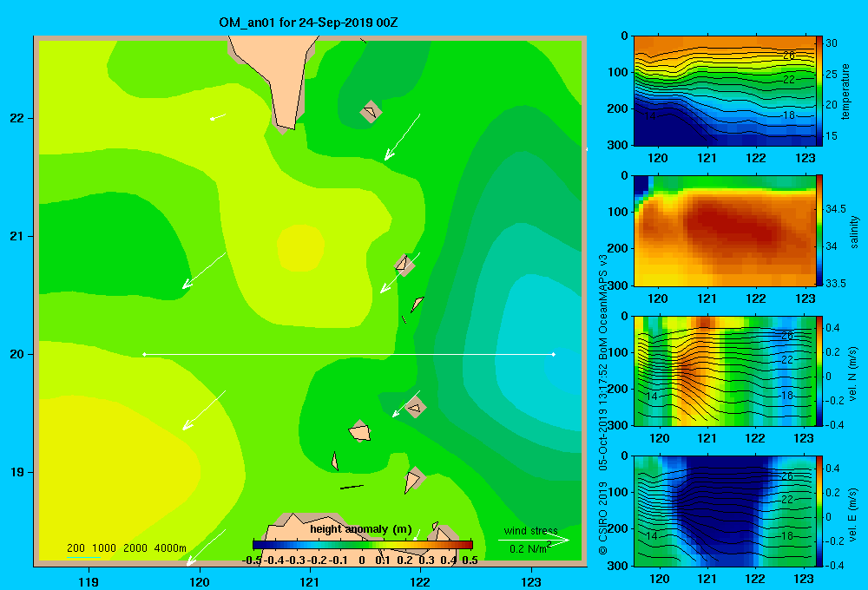Image resolution: width=868 pixels, height=590 pixels.
Task: Click the wind arrow near 122E, 21.8N
Action: (403, 137)
